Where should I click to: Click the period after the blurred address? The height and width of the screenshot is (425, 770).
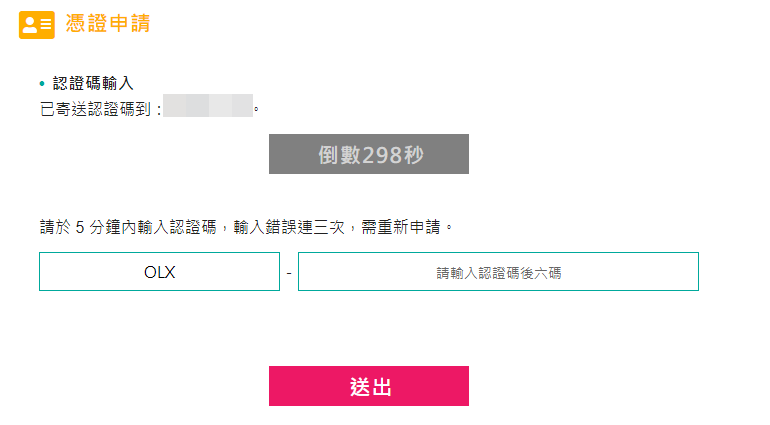pos(256,109)
